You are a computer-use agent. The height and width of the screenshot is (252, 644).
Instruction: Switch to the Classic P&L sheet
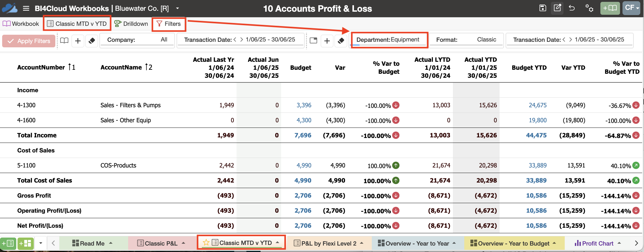(158, 243)
